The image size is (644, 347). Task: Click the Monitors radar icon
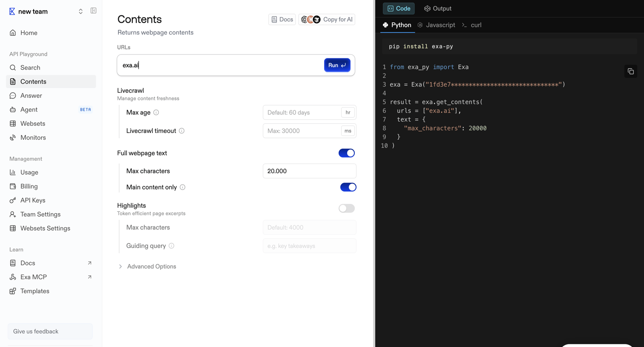click(x=13, y=138)
